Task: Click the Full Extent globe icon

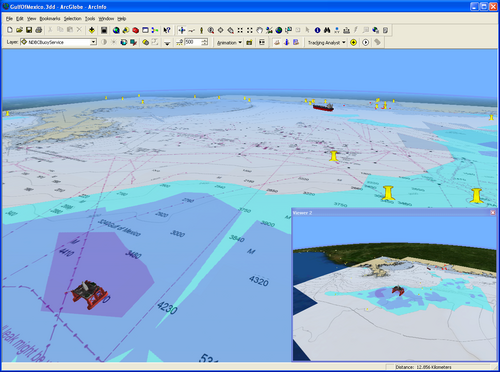Action: pyautogui.click(x=279, y=30)
